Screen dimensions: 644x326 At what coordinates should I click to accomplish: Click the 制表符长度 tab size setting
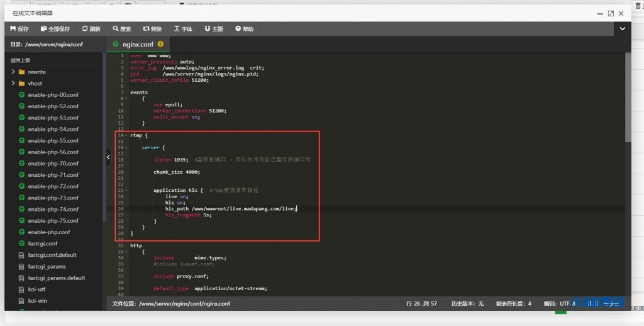513,303
